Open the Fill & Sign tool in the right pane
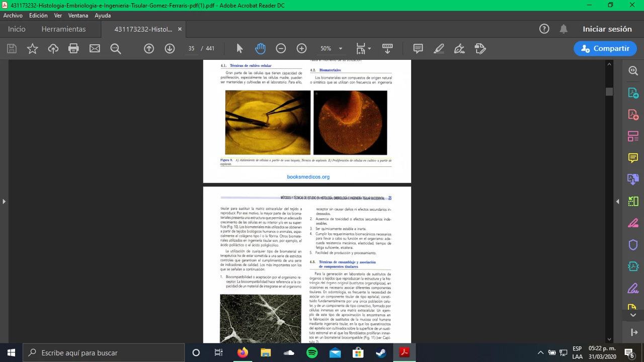The width and height of the screenshot is (644, 362). pos(633,288)
